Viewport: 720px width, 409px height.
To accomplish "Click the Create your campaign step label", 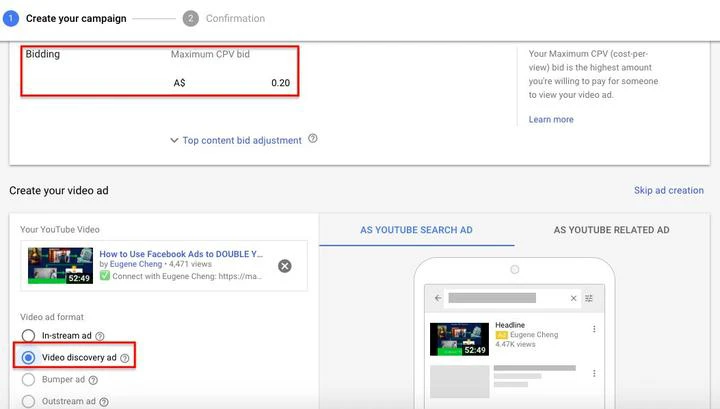I will click(76, 18).
